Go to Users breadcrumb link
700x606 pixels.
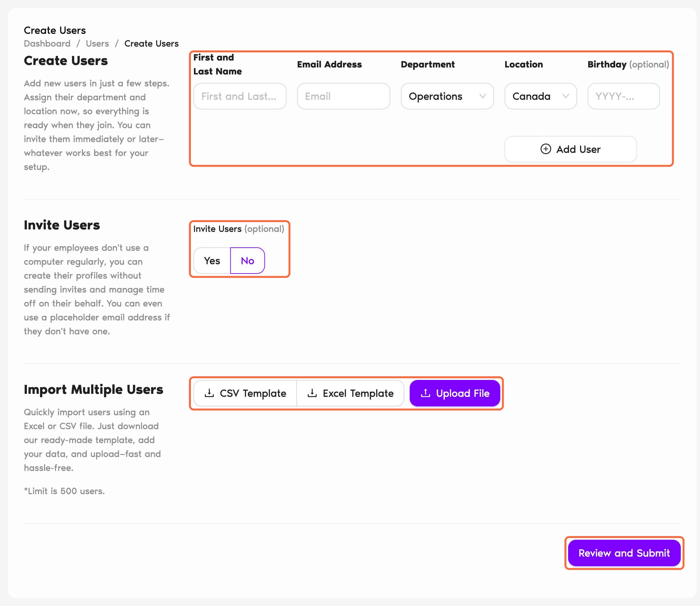pos(97,44)
